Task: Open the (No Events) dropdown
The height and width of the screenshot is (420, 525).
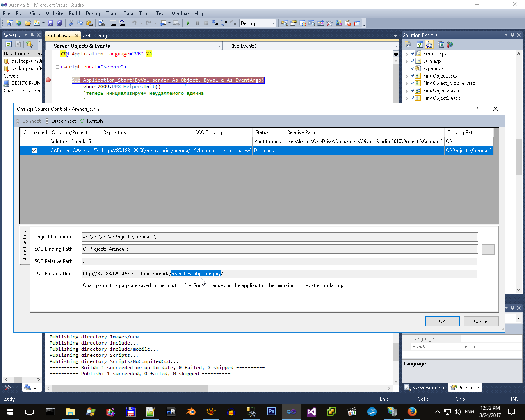Action: [396, 46]
